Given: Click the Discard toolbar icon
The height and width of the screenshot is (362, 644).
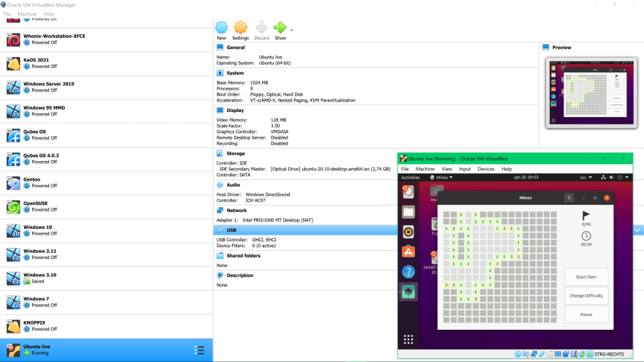Looking at the screenshot, I should pos(261,28).
